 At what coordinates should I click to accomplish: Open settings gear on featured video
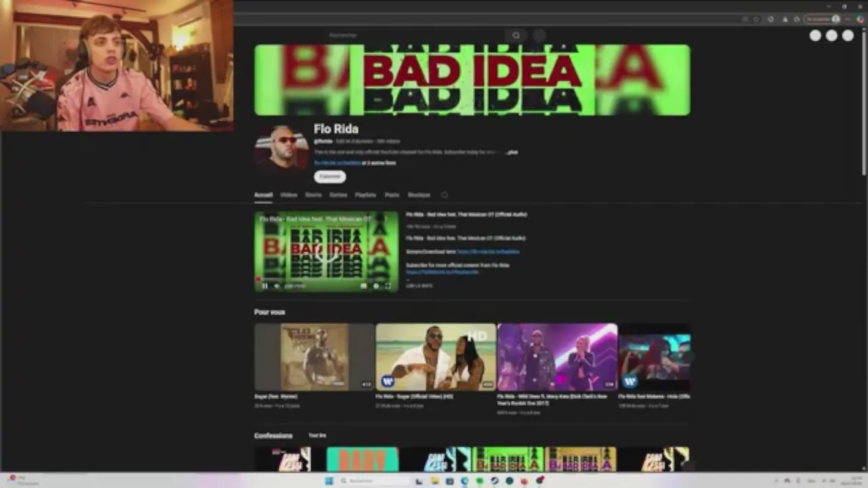(376, 286)
